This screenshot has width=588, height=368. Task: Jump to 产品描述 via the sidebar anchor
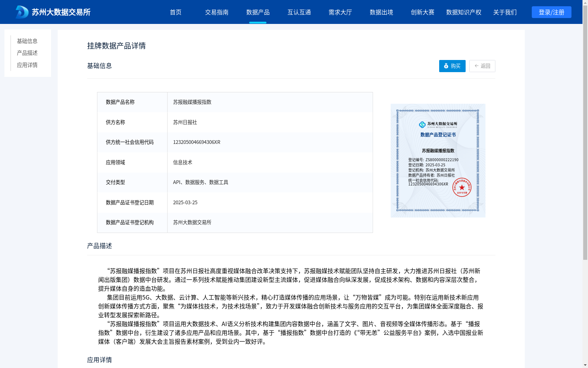(27, 53)
